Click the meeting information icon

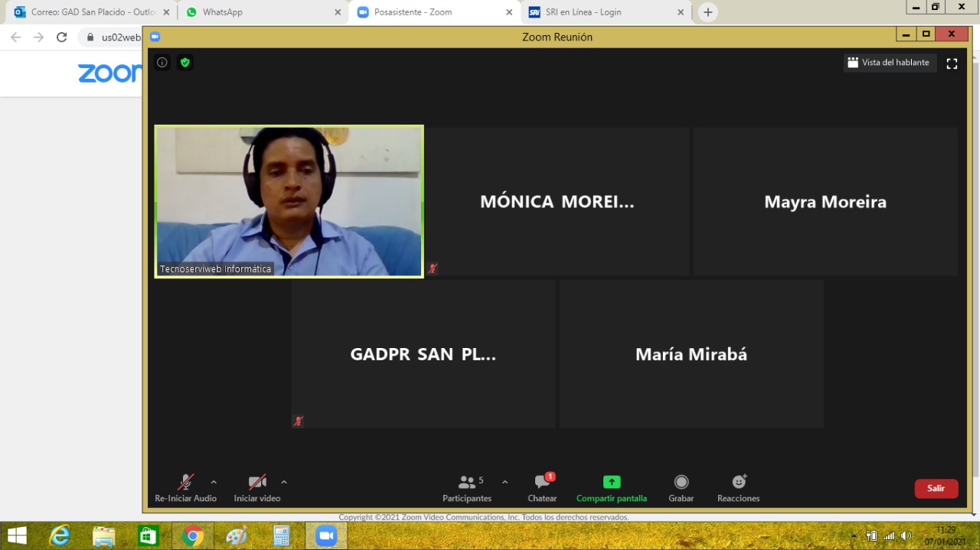tap(162, 63)
